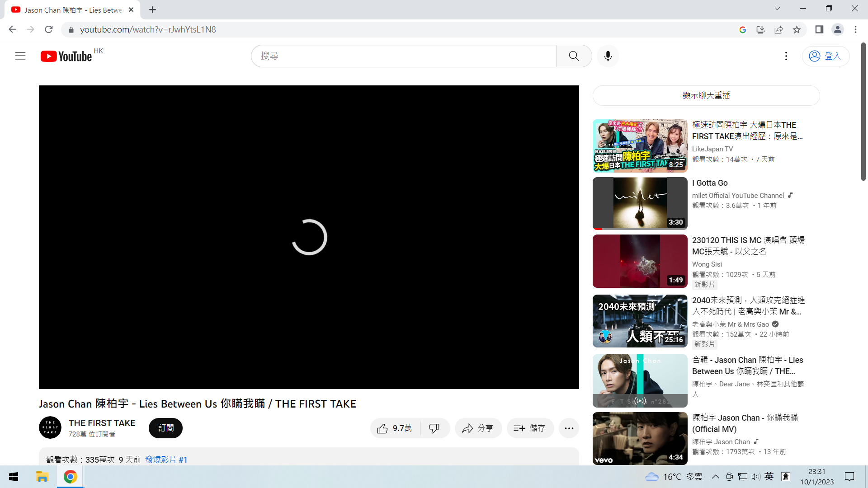Open YouTube settings three-dot menu
The width and height of the screenshot is (868, 488).
786,56
